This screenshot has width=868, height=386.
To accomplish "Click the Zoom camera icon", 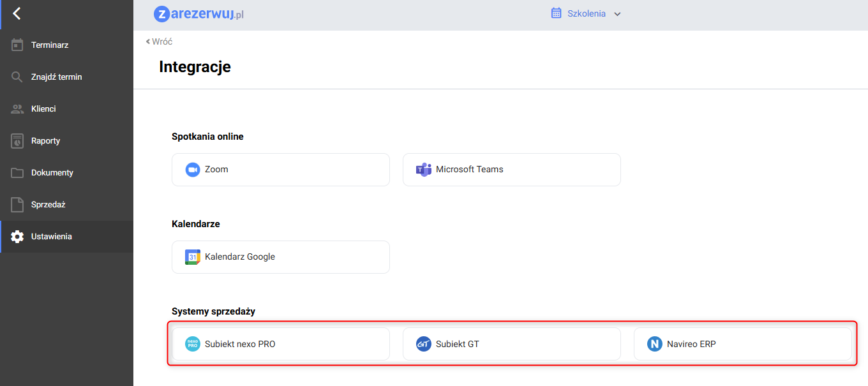I will (x=193, y=170).
